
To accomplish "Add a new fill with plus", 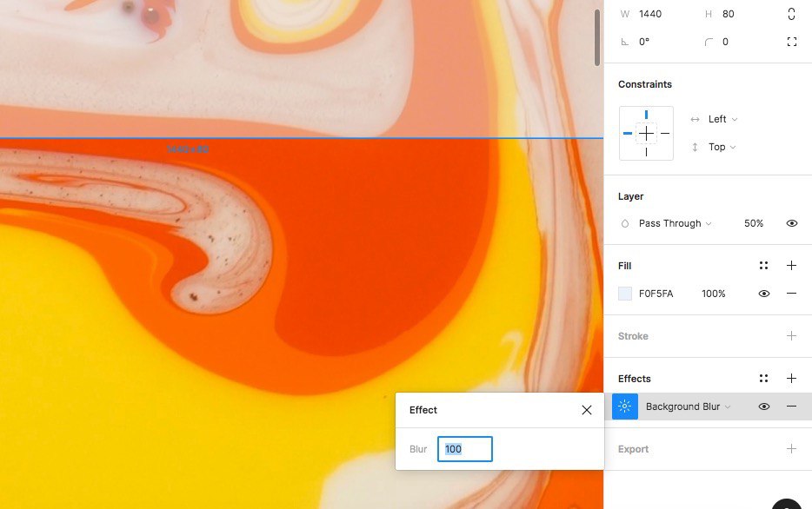I will [791, 266].
